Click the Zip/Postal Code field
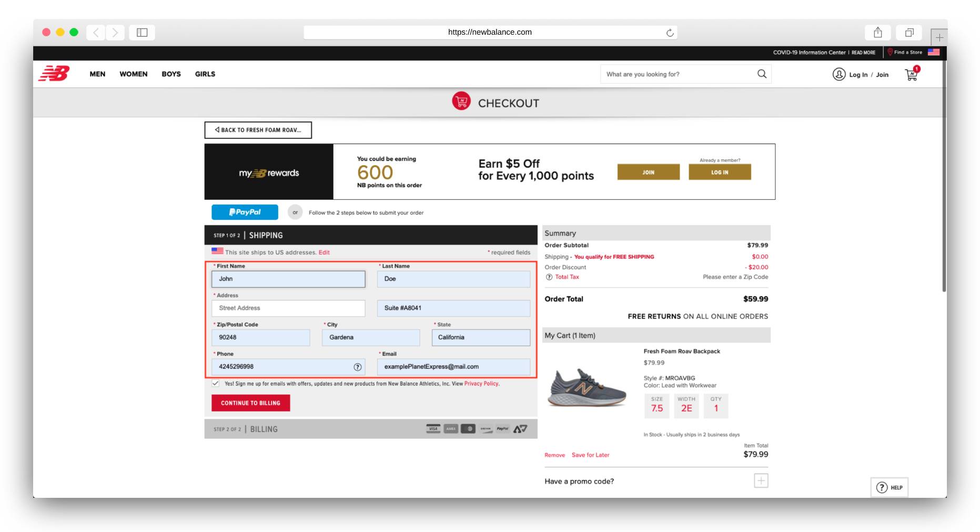Image resolution: width=980 pixels, height=532 pixels. 260,337
